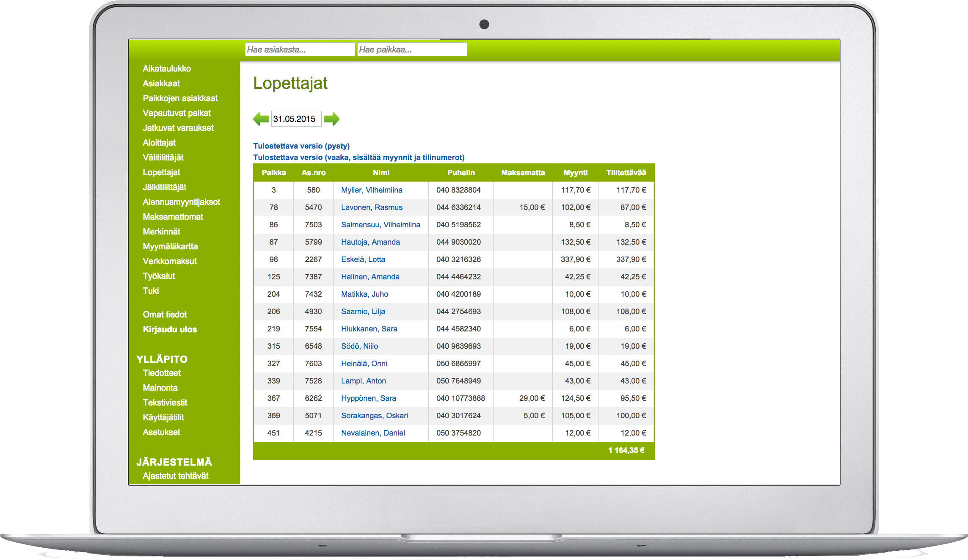The height and width of the screenshot is (560, 968).
Task: Open Alennusmyyntijaksot menu item
Action: click(181, 202)
